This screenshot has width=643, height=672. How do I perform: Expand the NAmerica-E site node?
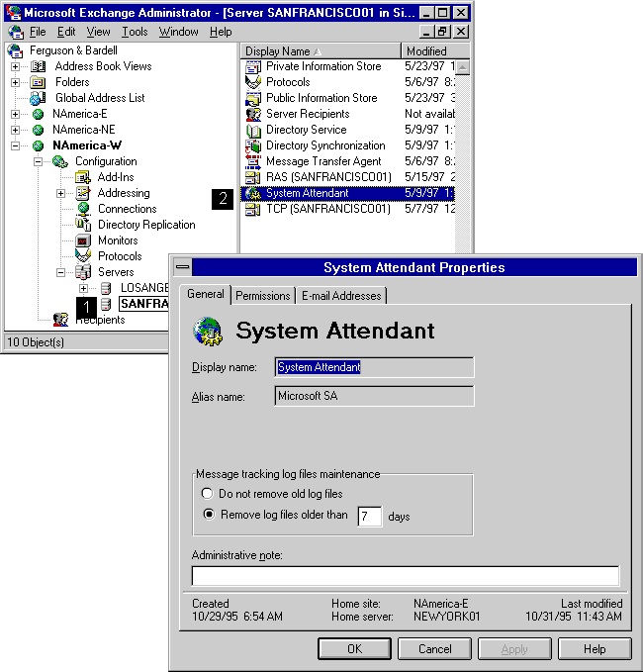(x=16, y=115)
